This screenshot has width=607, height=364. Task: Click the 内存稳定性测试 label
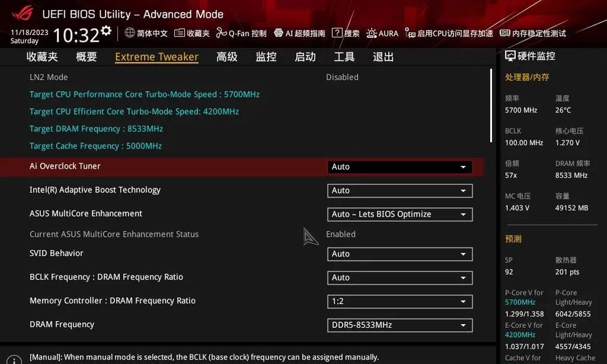pos(539,33)
